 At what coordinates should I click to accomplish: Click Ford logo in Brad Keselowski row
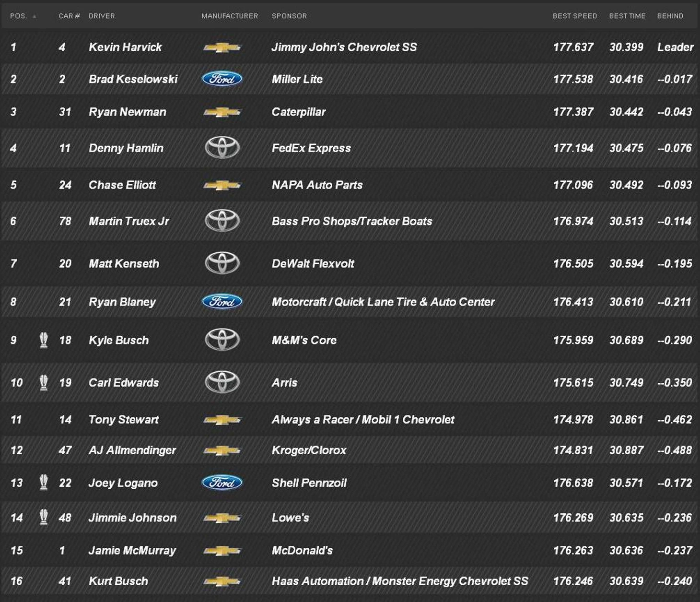pos(222,79)
